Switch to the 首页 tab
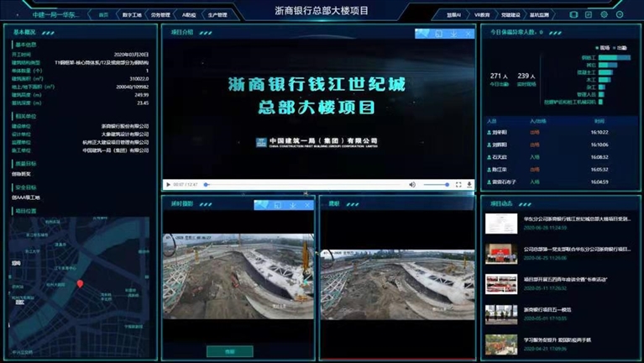This screenshot has height=363, width=644. (103, 15)
